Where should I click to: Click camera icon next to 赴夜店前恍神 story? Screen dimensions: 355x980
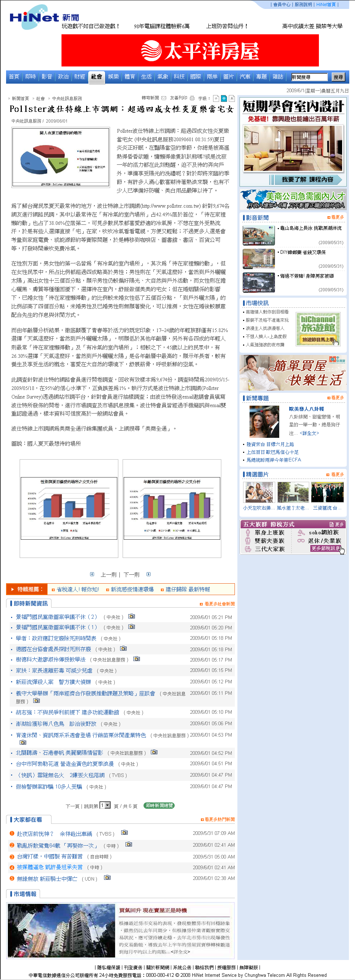tap(124, 832)
